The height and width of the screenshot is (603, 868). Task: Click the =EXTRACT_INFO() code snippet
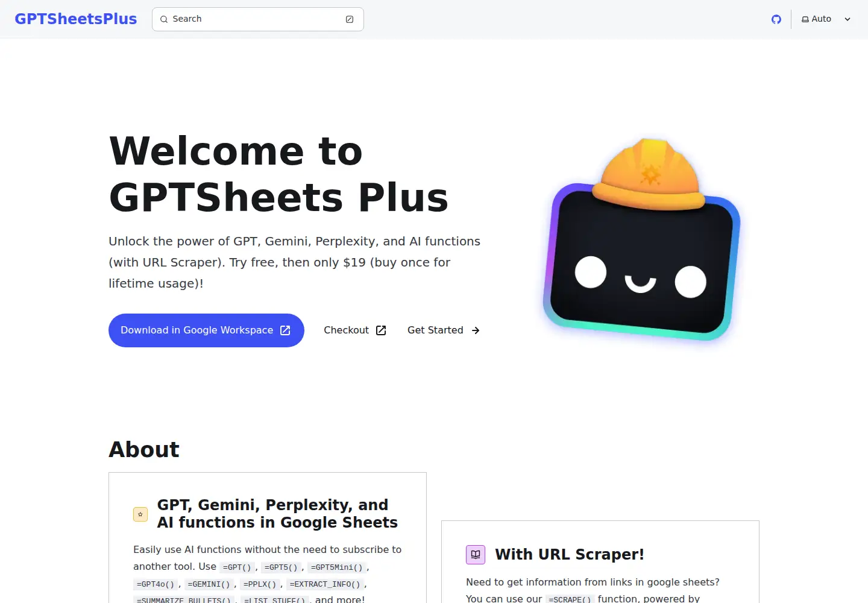(x=325, y=584)
